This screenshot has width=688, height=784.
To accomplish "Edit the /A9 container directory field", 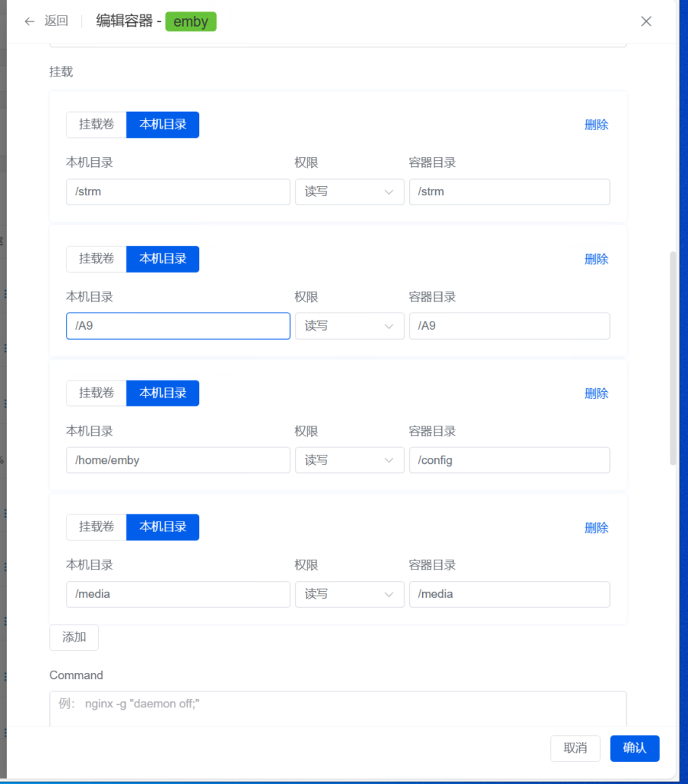I will coord(509,326).
